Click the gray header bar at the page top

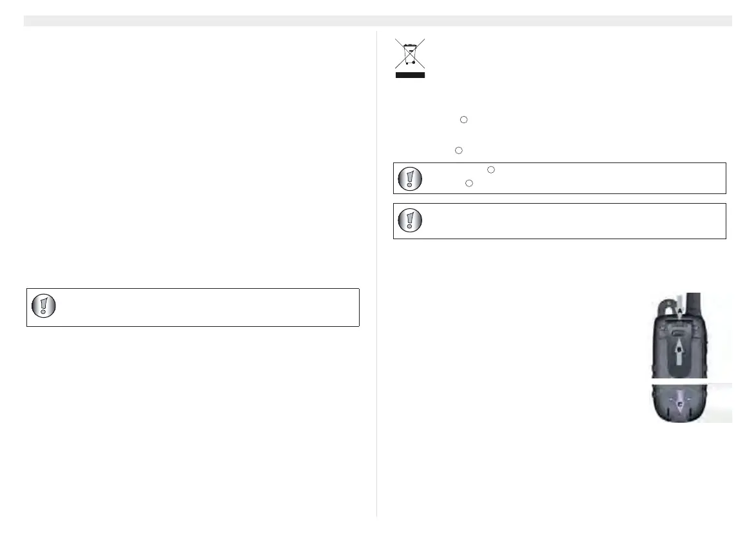tap(378, 21)
